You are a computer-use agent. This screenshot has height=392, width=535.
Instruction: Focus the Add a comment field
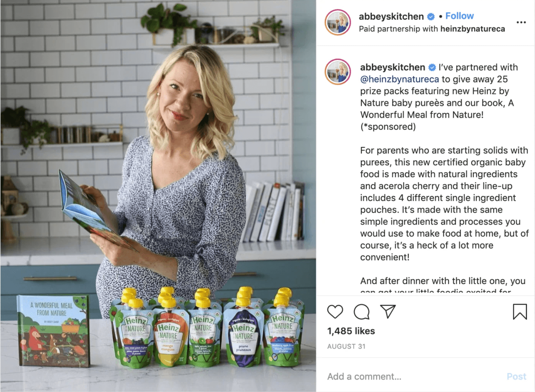coord(415,376)
